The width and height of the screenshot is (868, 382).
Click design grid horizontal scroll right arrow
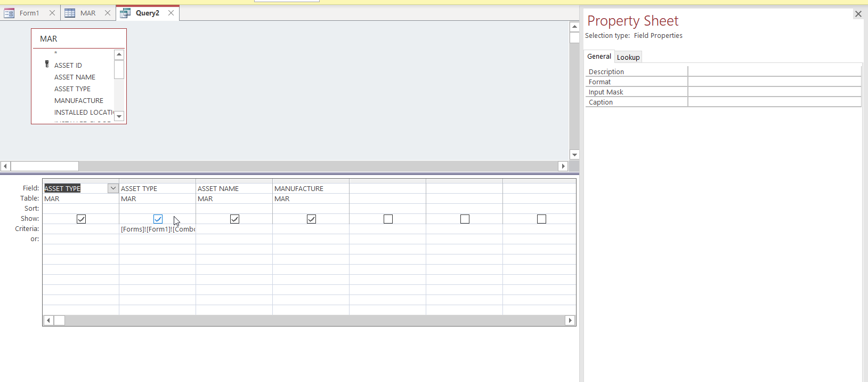570,320
